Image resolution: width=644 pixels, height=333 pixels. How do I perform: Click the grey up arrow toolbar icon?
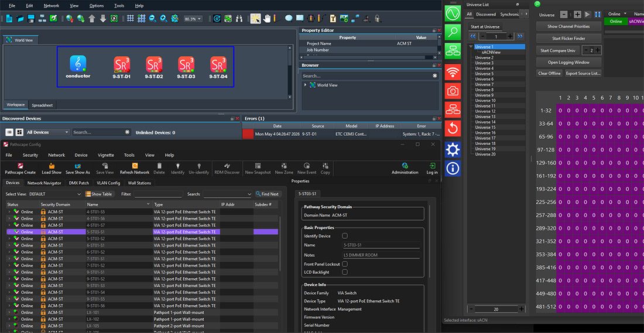92,19
